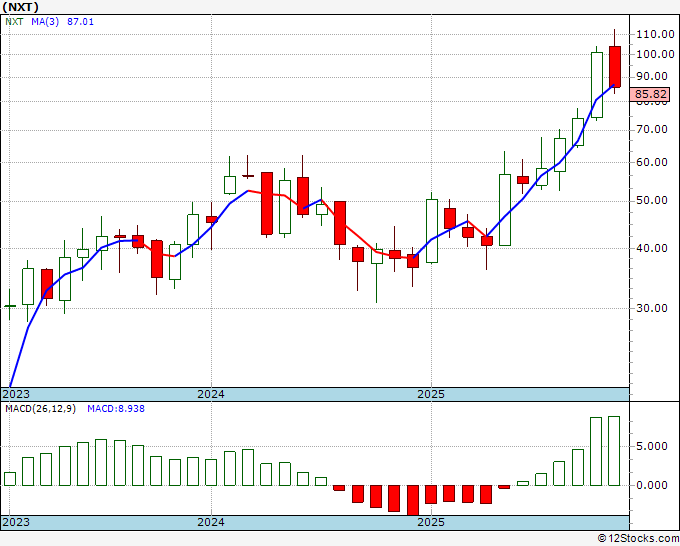This screenshot has width=680, height=546.
Task: Click the 70.00 price axis label
Action: tap(652, 129)
